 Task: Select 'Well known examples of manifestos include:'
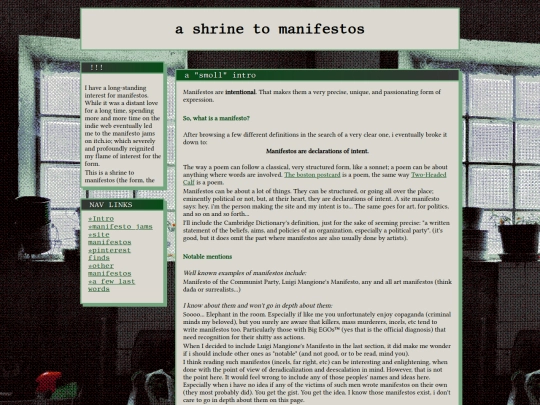click(x=245, y=273)
